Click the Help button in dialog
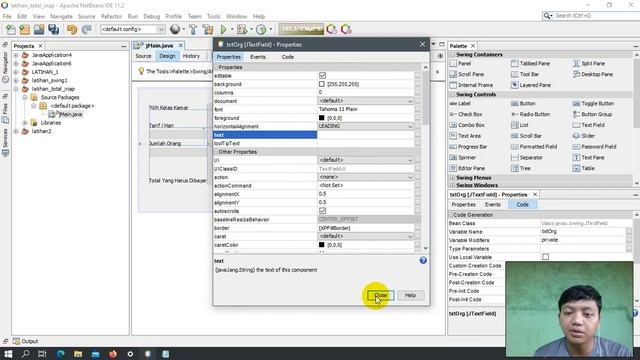This screenshot has width=640, height=360. tap(410, 296)
